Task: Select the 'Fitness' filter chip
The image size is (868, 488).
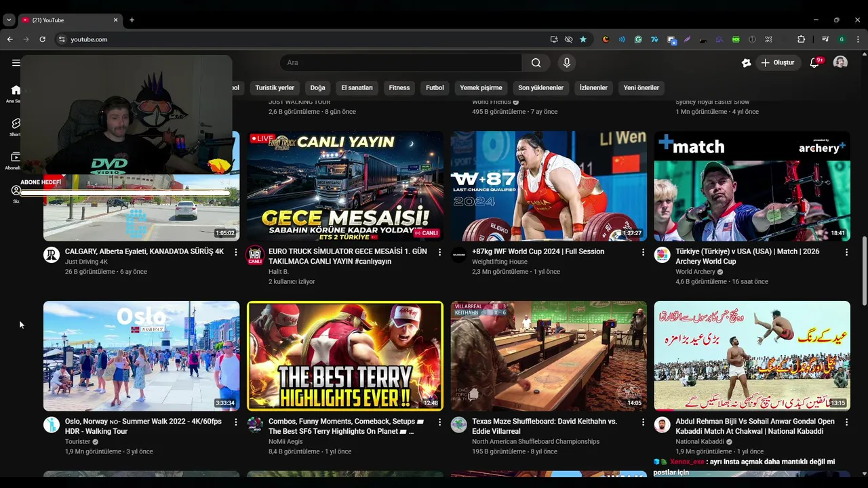Action: 399,87
